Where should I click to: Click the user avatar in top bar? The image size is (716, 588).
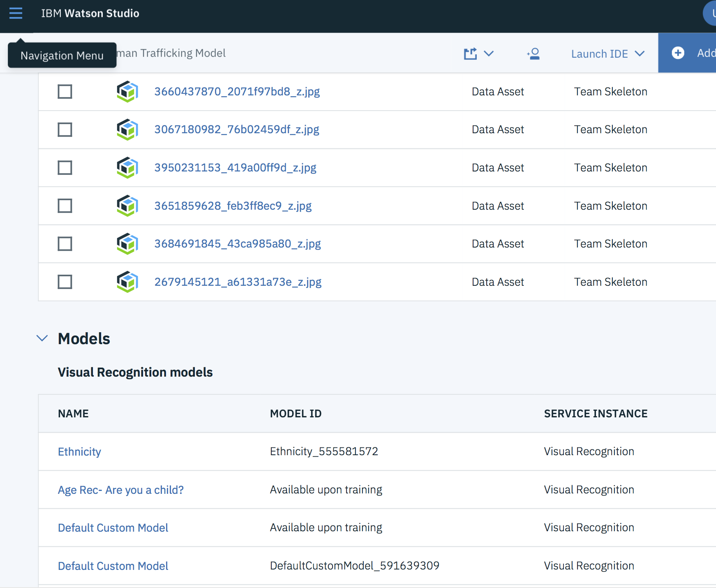click(710, 13)
